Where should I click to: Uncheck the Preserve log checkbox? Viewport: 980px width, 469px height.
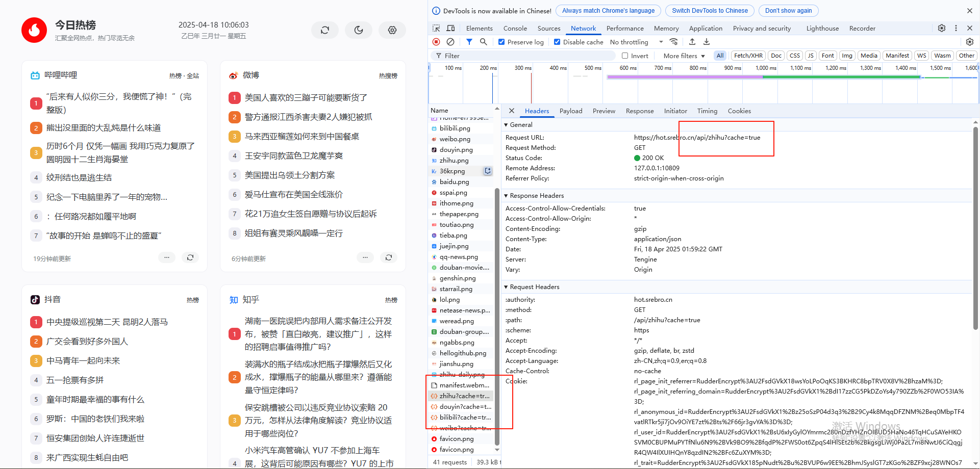coord(501,42)
